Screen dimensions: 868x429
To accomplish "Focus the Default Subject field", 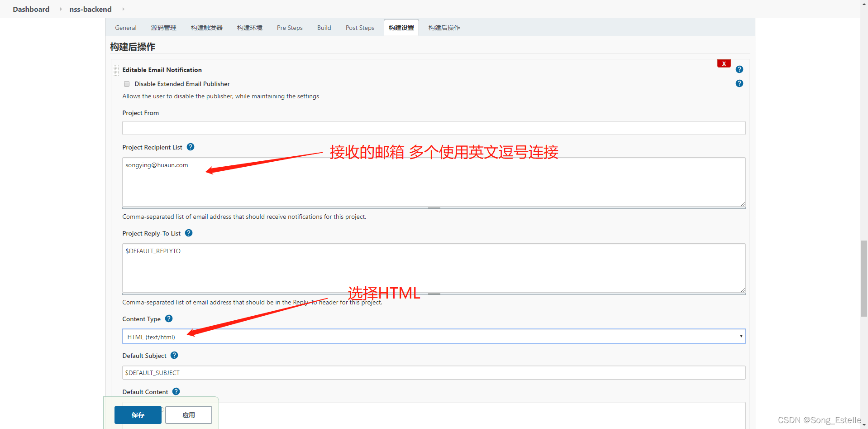I will coord(434,372).
